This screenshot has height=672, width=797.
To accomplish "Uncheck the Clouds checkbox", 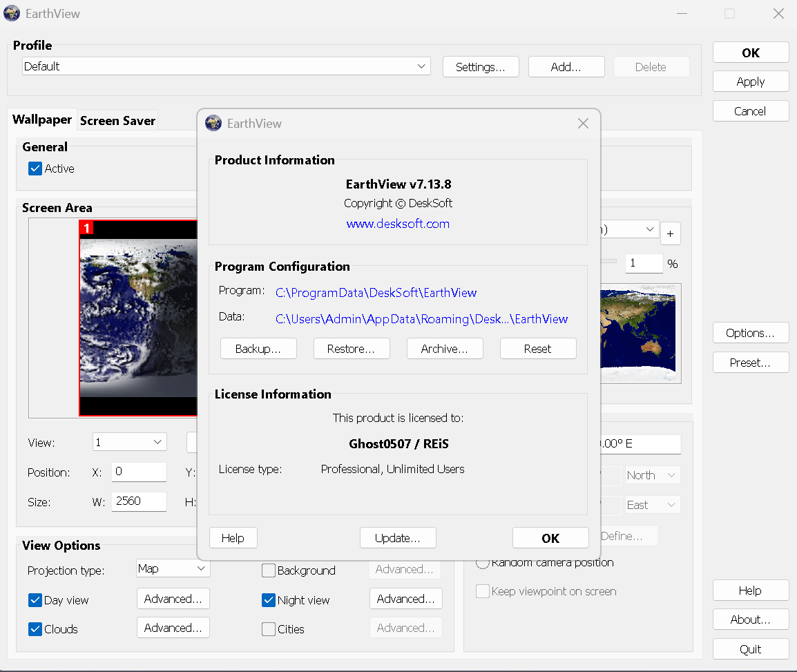I will coord(35,628).
